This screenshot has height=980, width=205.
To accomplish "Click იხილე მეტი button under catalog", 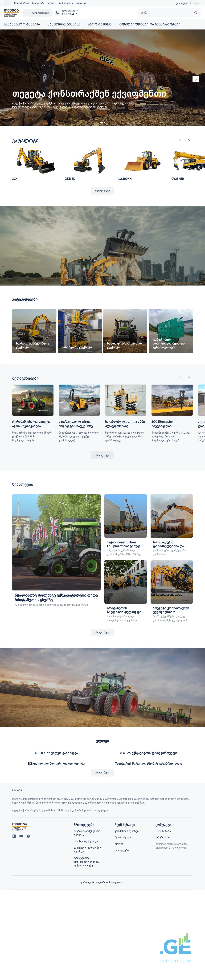I will (102, 191).
